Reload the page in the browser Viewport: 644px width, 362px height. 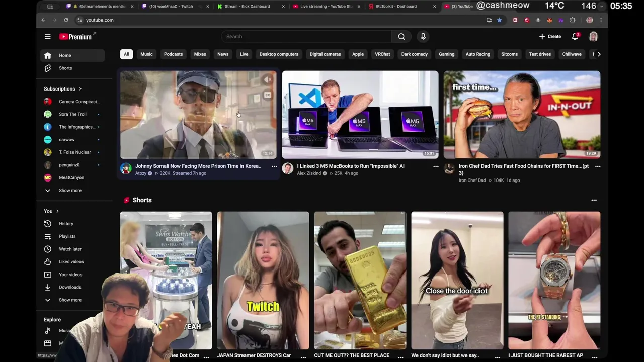click(x=66, y=20)
